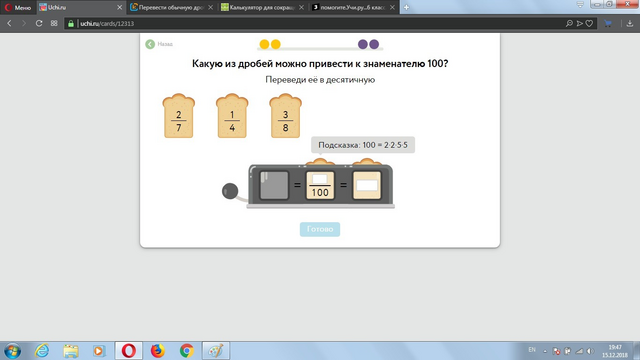Image resolution: width=640 pixels, height=360 pixels.
Task: Launch Firefox from the taskbar
Action: click(x=158, y=351)
